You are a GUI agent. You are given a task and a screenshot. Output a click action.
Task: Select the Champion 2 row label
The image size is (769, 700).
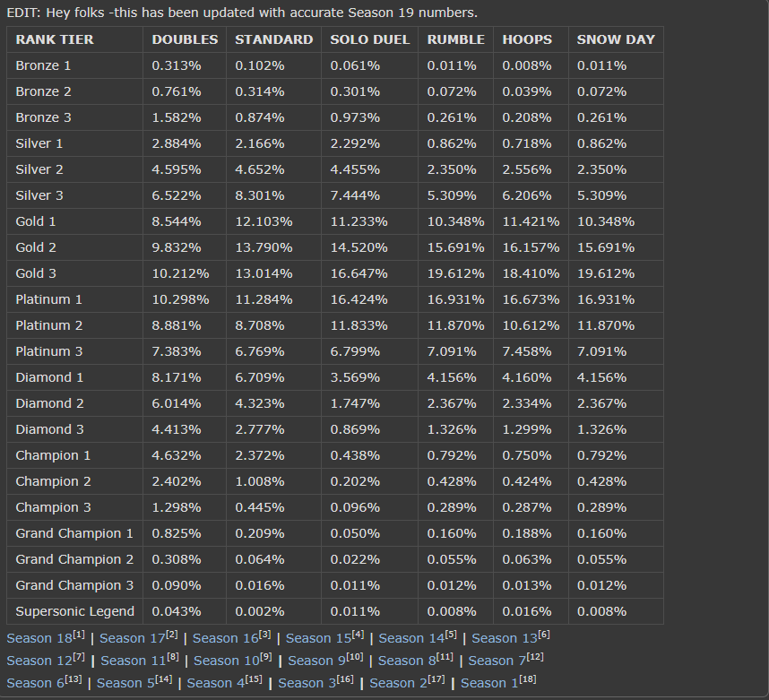click(x=53, y=481)
